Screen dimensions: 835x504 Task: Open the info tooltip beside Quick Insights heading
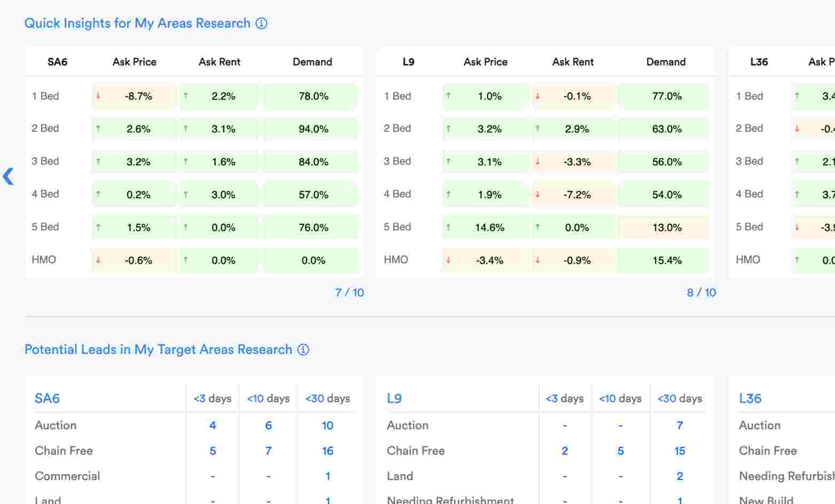261,23
